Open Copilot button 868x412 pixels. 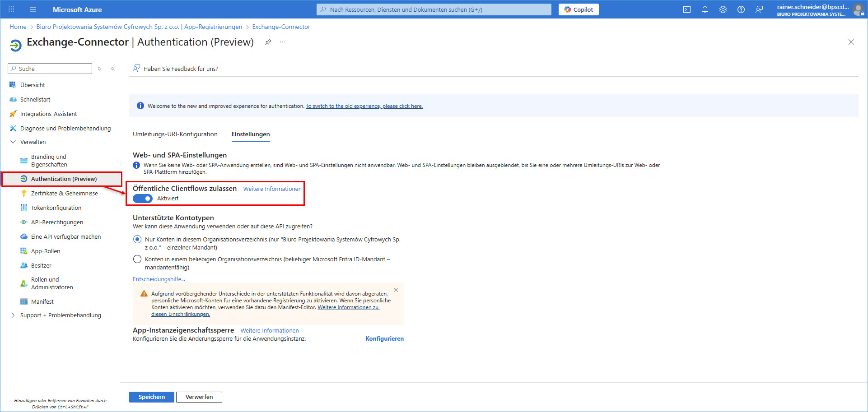tap(579, 9)
